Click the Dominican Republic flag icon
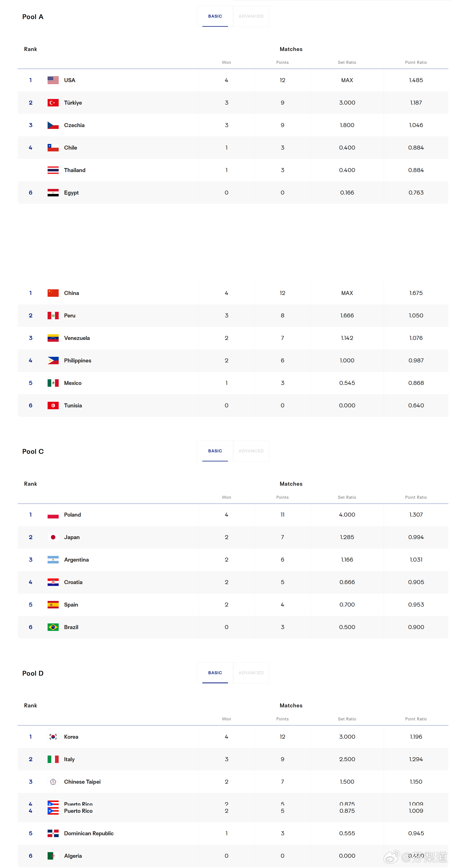The height and width of the screenshot is (868, 451). point(53,833)
